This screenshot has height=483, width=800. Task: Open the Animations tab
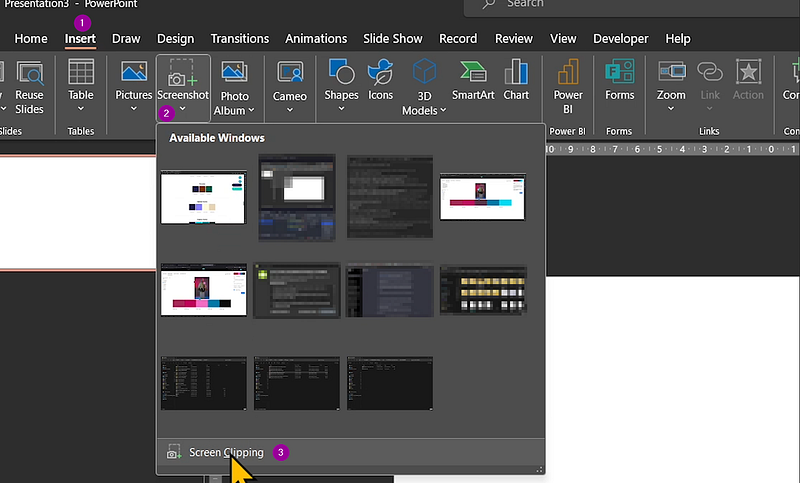tap(316, 39)
